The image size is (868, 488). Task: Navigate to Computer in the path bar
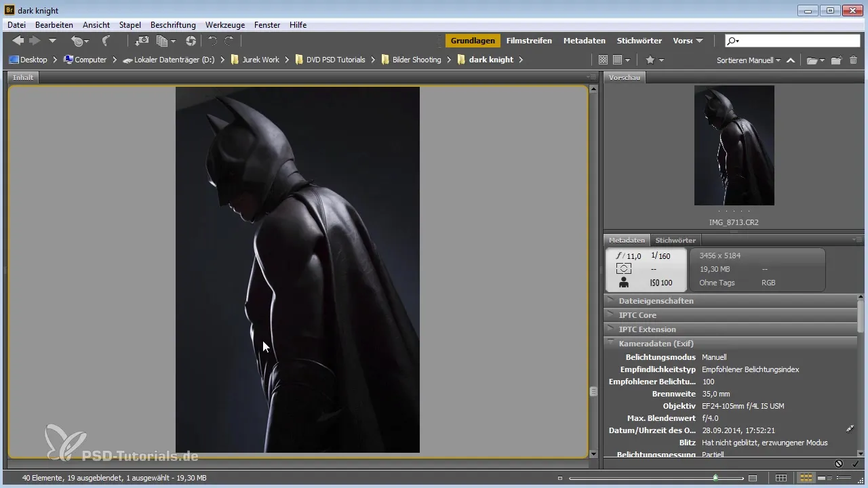coord(85,60)
